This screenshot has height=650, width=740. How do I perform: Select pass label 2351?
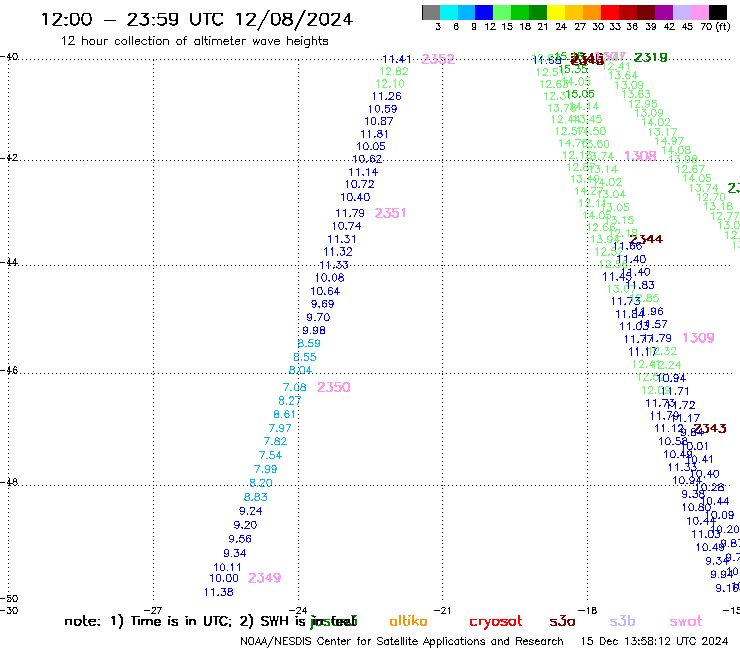(390, 213)
